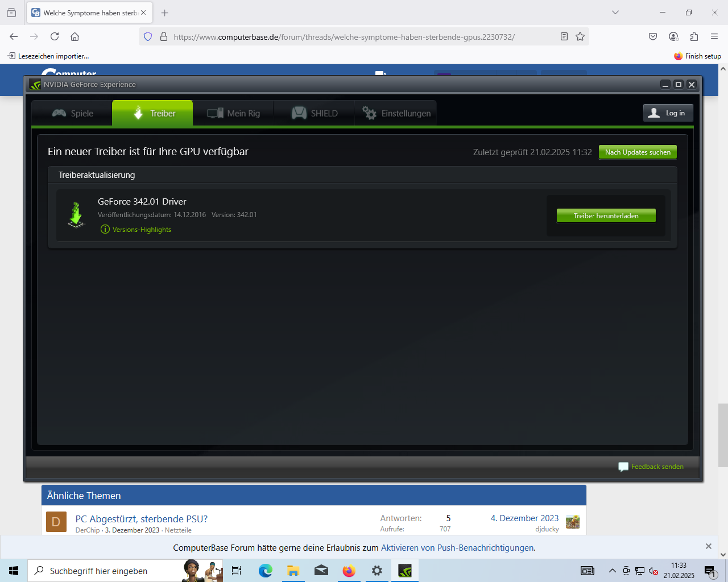Toggle Firefox reader view
728x582 pixels.
click(564, 36)
